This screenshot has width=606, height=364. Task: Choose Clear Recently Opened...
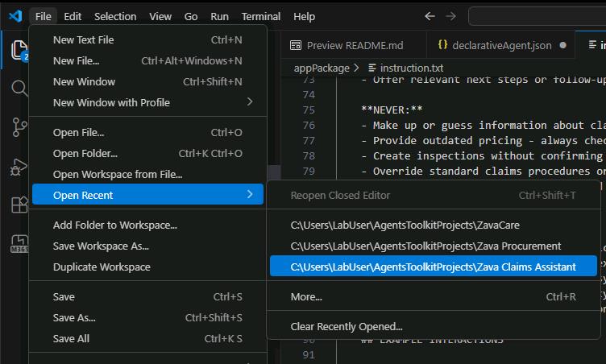[x=434, y=326]
